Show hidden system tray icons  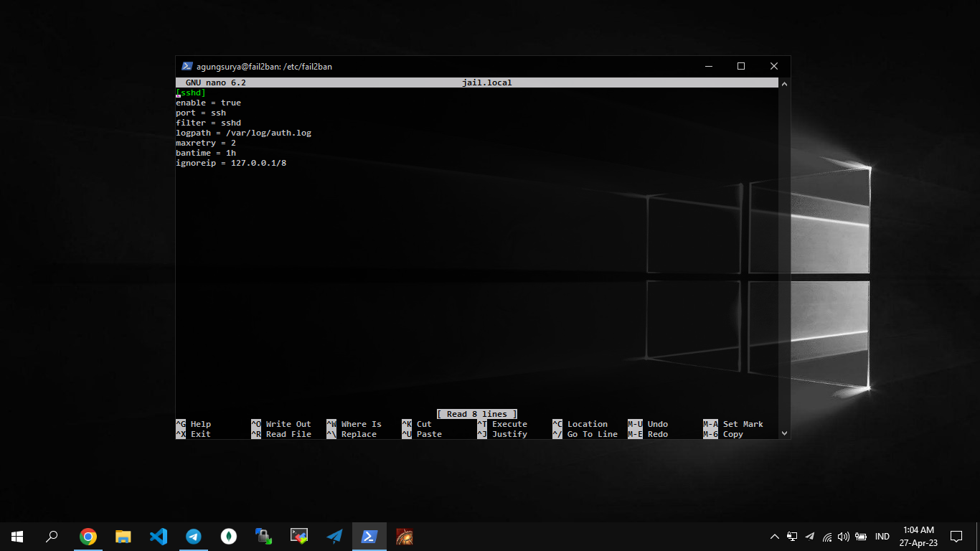click(774, 537)
